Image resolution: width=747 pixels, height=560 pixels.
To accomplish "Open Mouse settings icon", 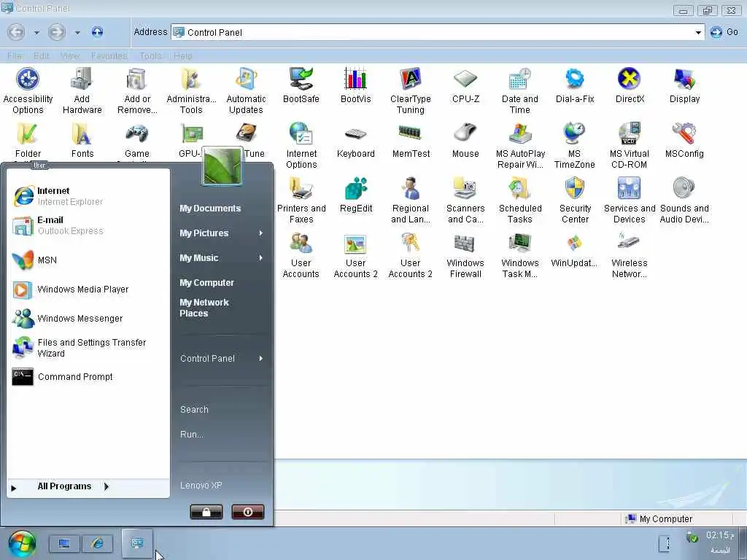I will pos(465,141).
